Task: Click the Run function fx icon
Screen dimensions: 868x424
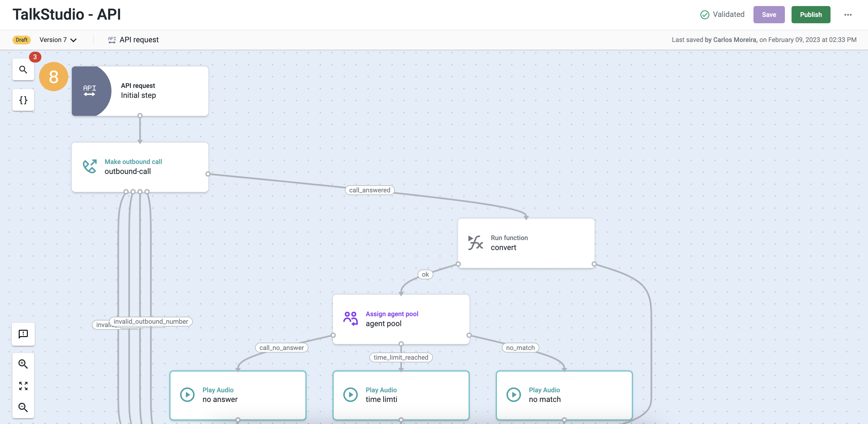Action: [475, 243]
